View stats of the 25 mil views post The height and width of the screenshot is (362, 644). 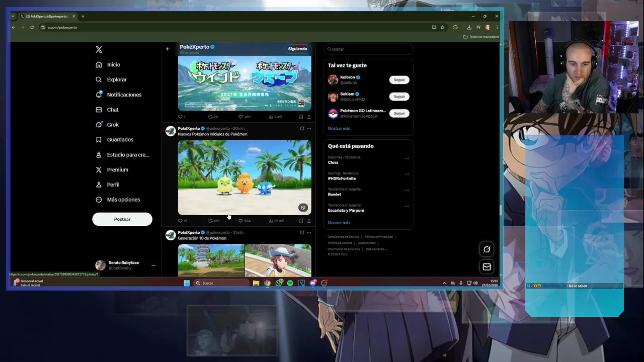(276, 221)
